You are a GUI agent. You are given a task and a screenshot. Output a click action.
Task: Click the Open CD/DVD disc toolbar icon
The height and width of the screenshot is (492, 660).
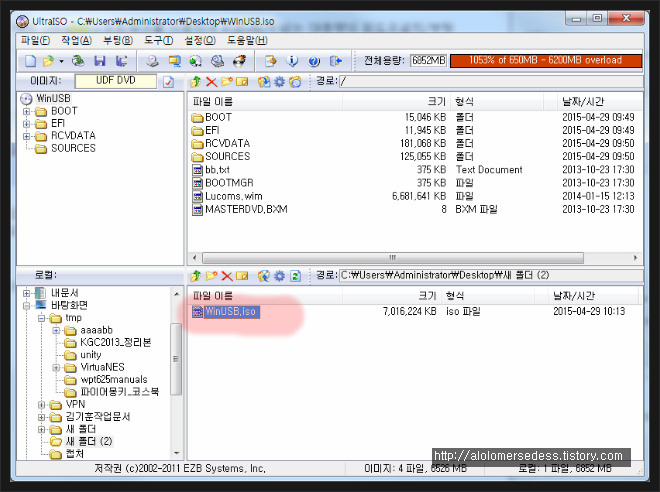(78, 61)
